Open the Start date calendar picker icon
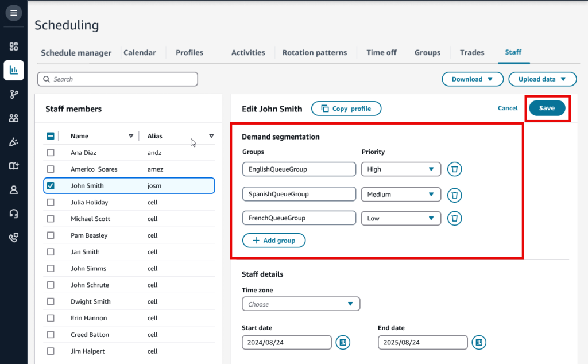This screenshot has width=588, height=364. pyautogui.click(x=342, y=343)
